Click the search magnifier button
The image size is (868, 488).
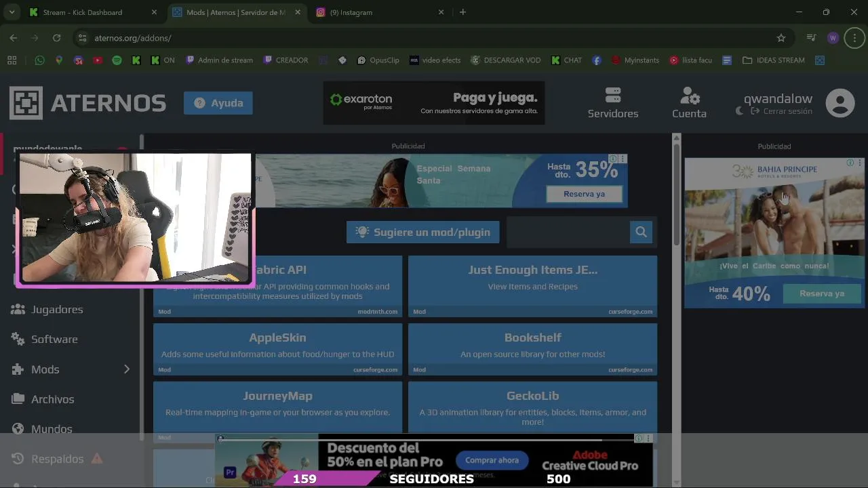[x=641, y=232]
